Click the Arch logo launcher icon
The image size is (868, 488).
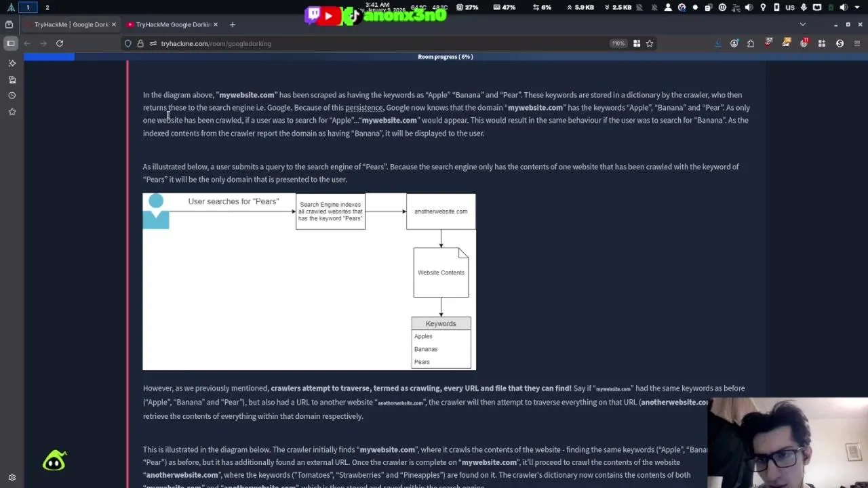click(x=11, y=7)
